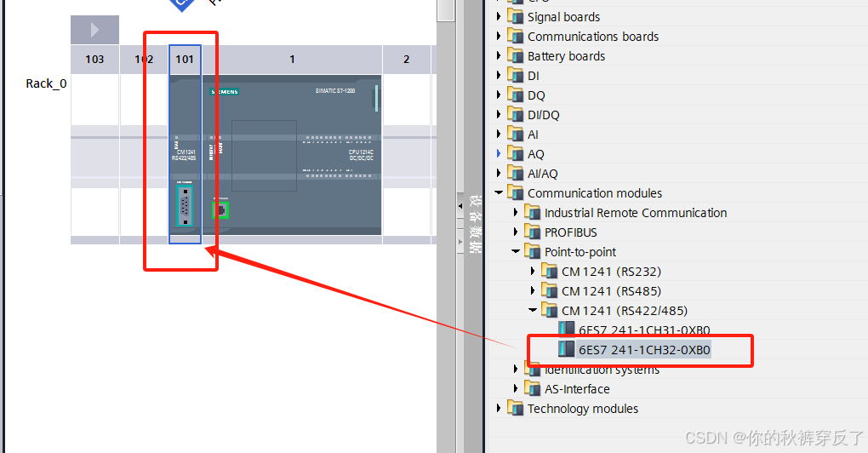868x453 pixels.
Task: Expand the DQ folder arrow
Action: [498, 95]
